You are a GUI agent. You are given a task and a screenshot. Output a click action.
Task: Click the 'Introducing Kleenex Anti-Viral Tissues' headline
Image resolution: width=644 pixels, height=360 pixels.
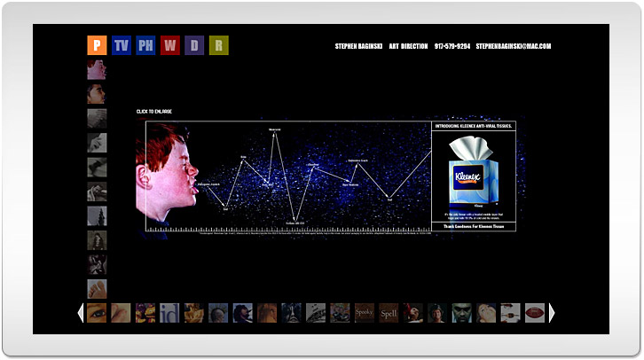coord(474,126)
